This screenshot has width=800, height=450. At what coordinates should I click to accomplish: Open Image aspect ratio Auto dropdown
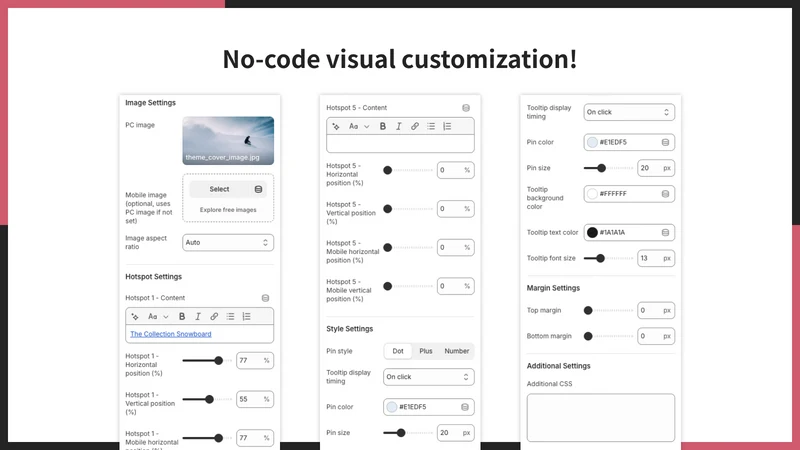pyautogui.click(x=228, y=242)
